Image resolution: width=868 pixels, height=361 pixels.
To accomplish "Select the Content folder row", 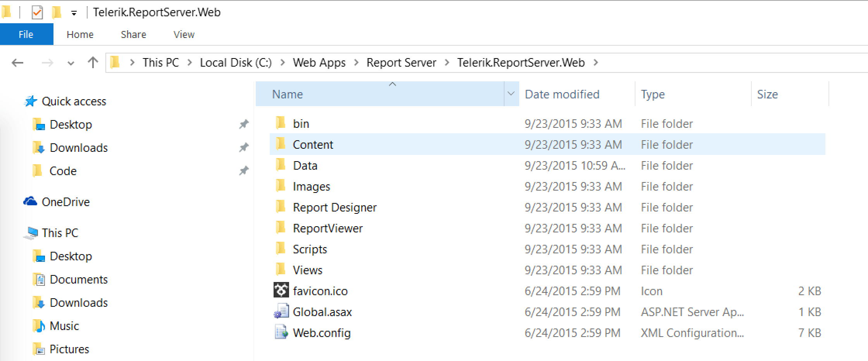I will [x=547, y=144].
